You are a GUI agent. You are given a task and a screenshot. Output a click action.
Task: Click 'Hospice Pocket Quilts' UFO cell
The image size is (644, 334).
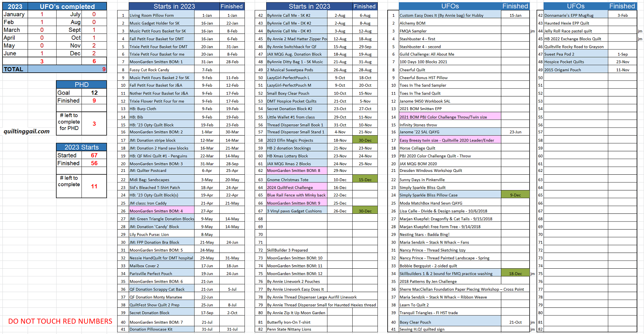coord(576,62)
